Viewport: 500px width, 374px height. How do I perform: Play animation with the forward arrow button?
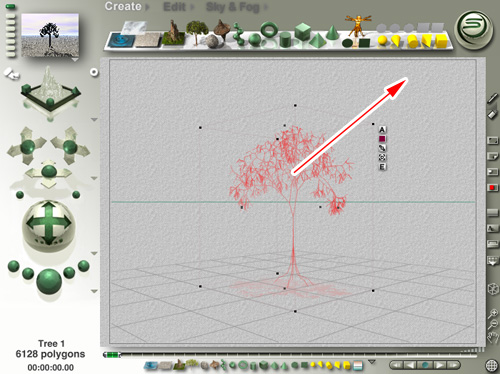pos(439,365)
